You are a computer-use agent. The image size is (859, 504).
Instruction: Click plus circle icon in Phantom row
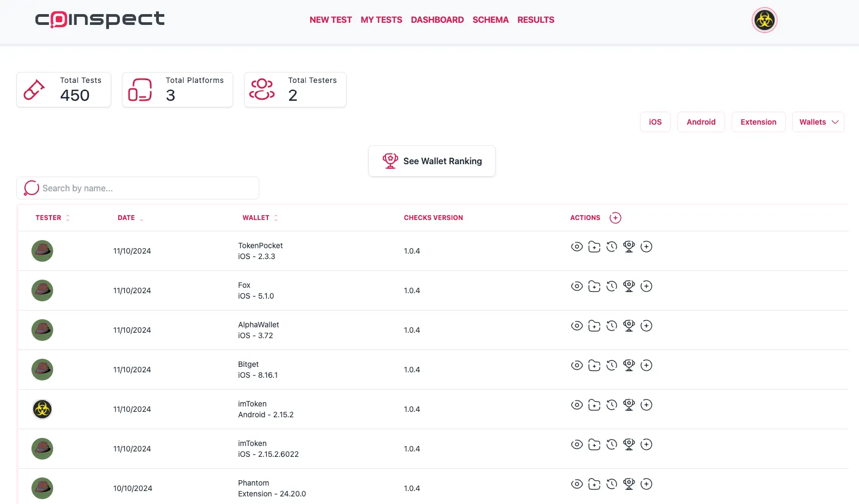(646, 484)
